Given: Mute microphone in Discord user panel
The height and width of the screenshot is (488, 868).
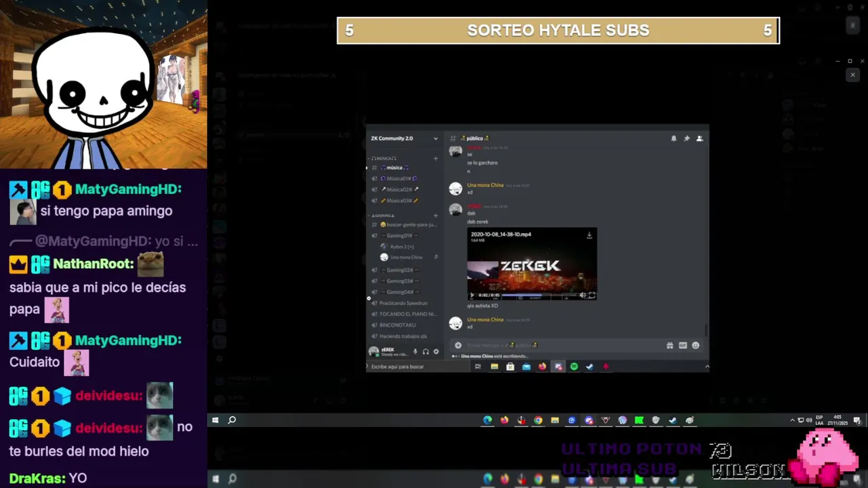Looking at the screenshot, I should pos(415,352).
